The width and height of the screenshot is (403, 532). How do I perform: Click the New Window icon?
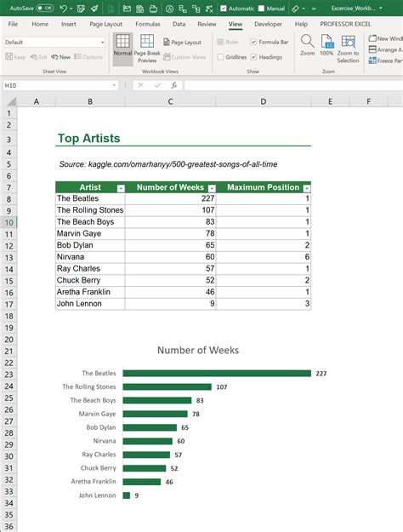372,38
